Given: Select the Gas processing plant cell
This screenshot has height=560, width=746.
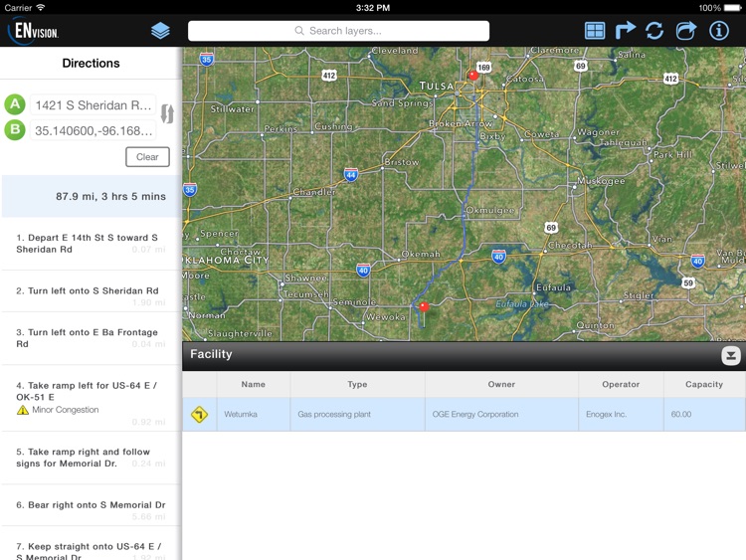Looking at the screenshot, I should tap(357, 415).
